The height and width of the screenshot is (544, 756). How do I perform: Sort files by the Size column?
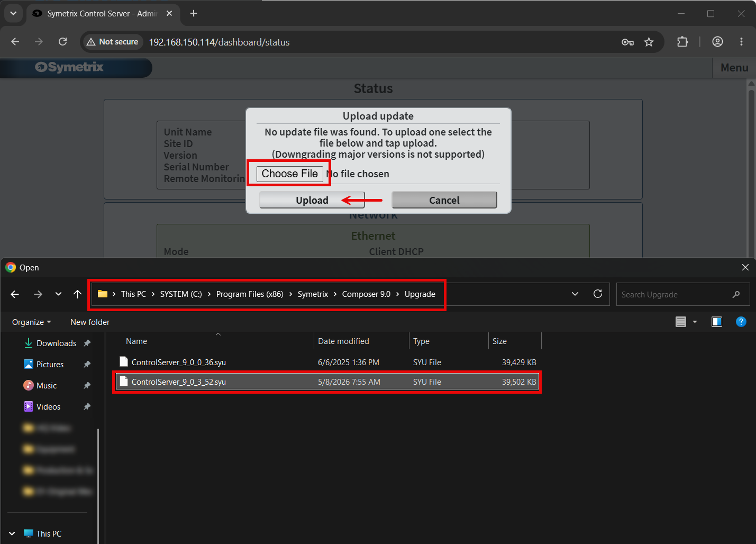[499, 341]
